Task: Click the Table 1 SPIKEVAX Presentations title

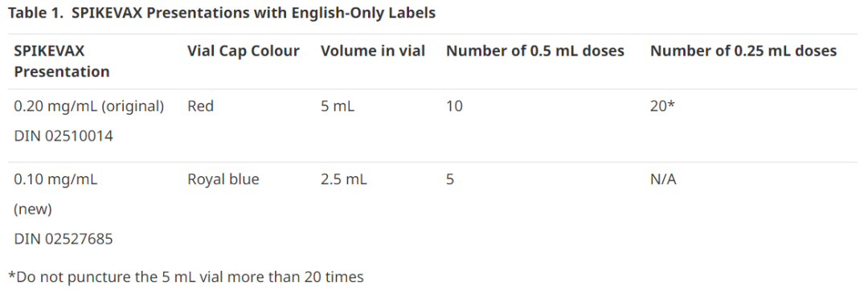Action: tap(222, 14)
